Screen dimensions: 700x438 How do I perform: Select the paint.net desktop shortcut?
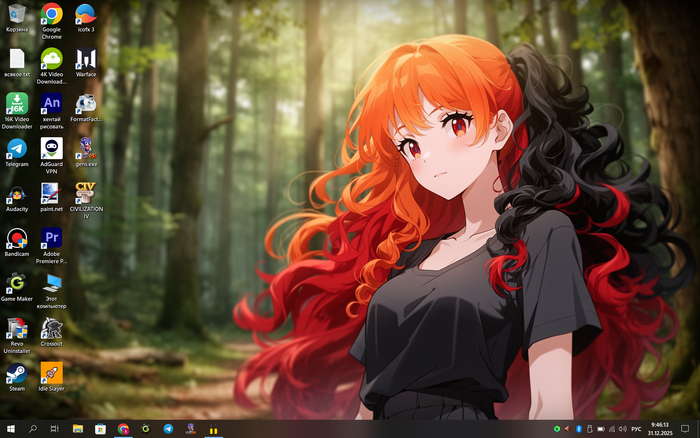coord(51,193)
